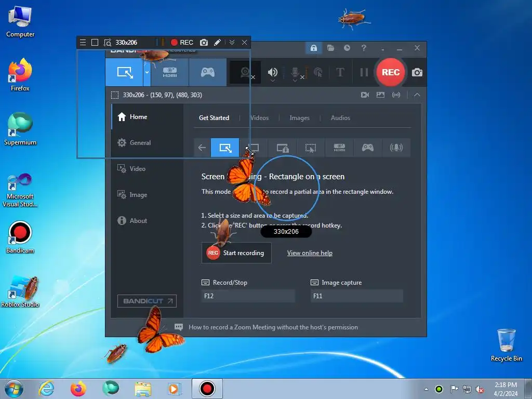Click the image icon in status row
Screen dimensions: 532x399
[x=381, y=95]
